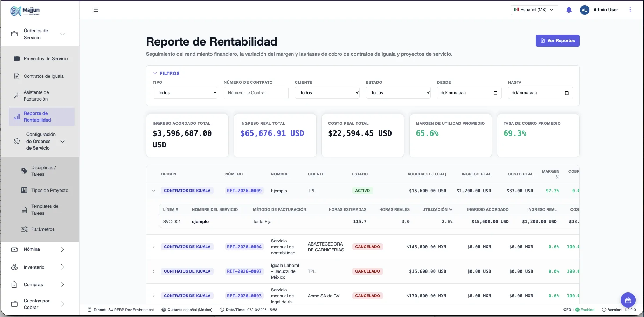
Task: Open the Tipo filter dropdown
Action: coord(185,93)
